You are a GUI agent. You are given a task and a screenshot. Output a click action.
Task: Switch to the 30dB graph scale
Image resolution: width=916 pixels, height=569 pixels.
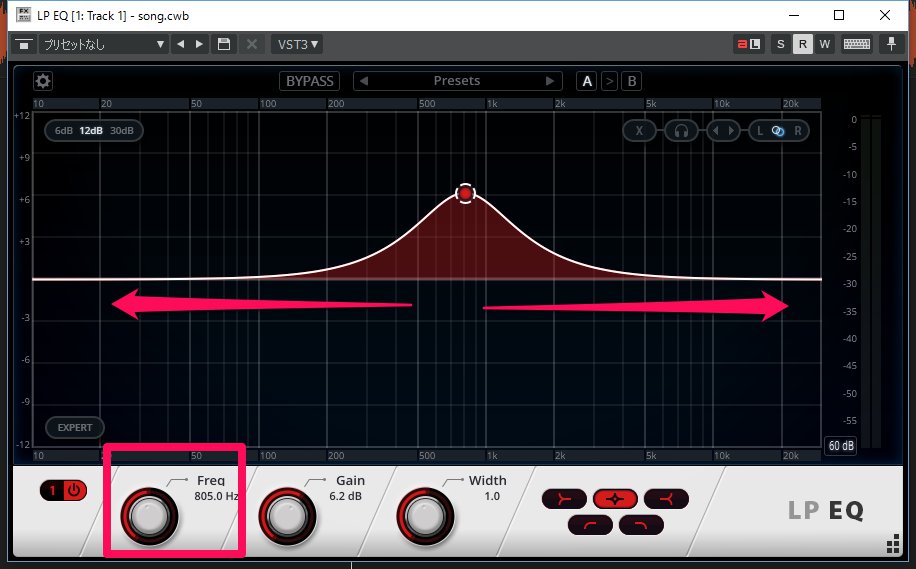(x=122, y=131)
